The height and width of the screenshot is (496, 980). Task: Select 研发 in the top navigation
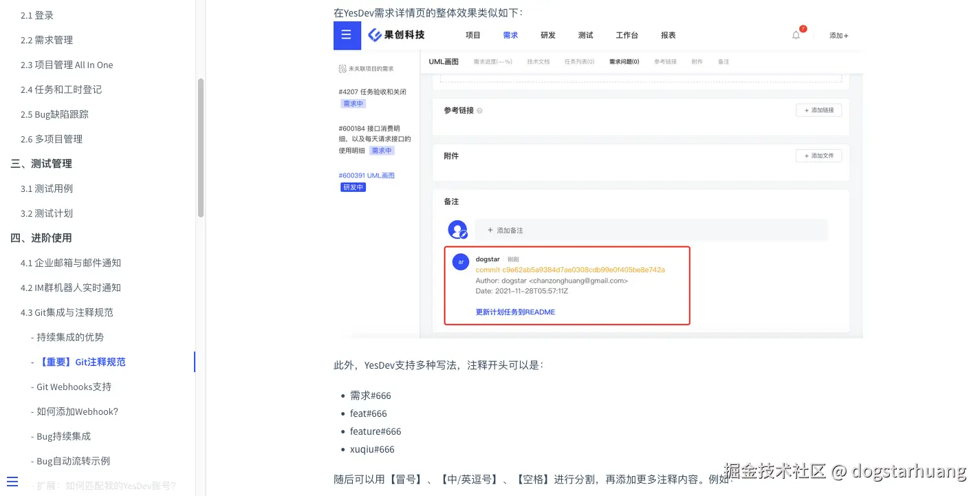[x=548, y=35]
